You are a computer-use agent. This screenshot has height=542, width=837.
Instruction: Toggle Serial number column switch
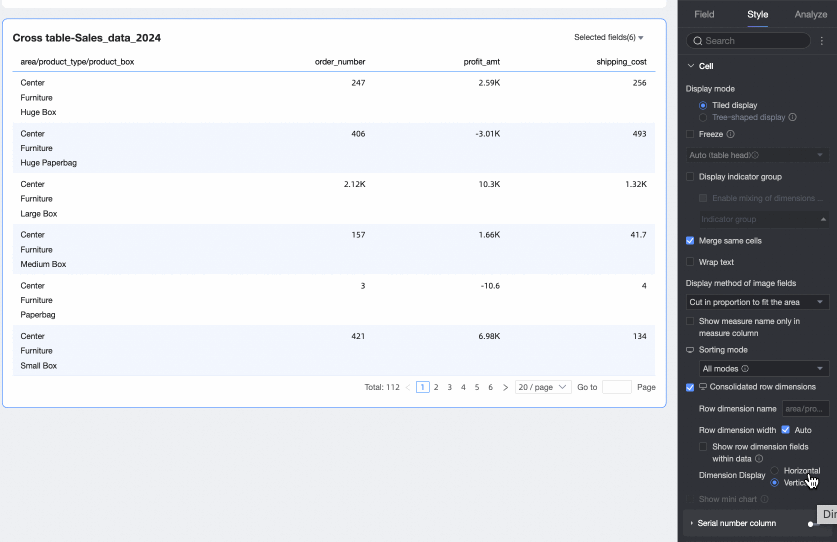(814, 524)
